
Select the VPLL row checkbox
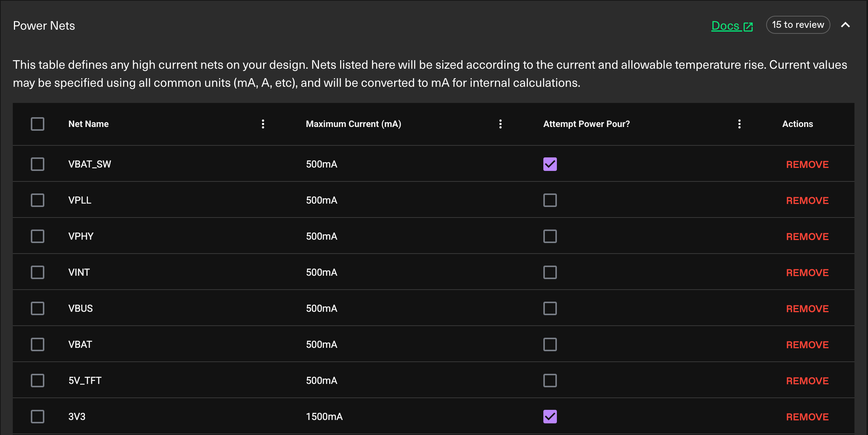pos(38,200)
